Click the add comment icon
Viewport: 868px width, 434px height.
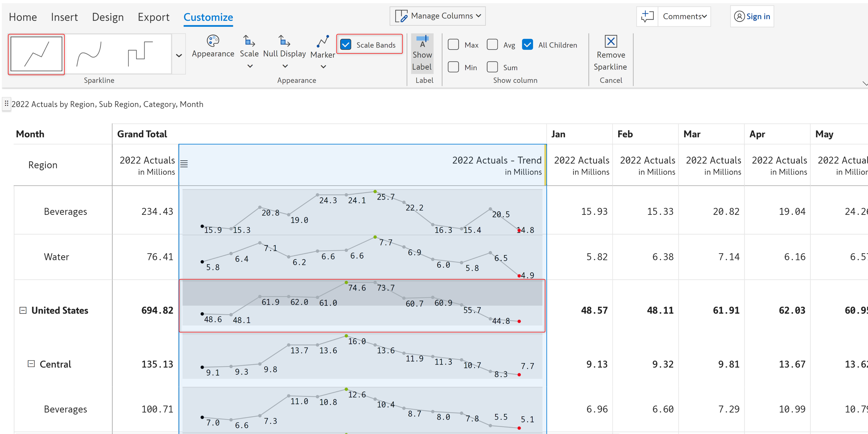pyautogui.click(x=647, y=16)
